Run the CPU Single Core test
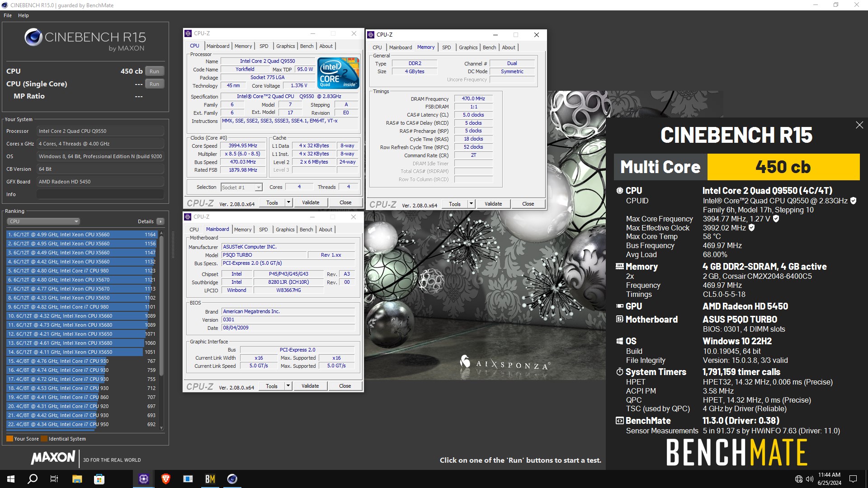Screen dimensions: 868x488 tap(154, 84)
